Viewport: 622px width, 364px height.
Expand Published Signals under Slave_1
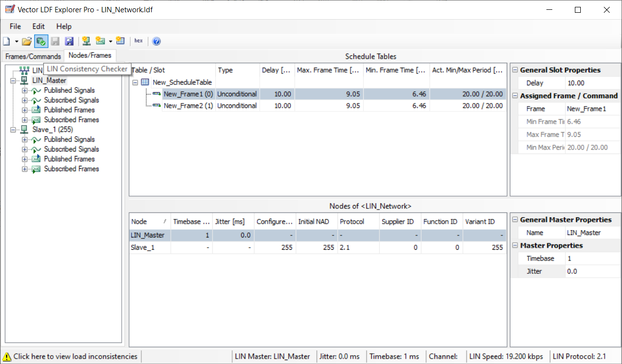[25, 139]
